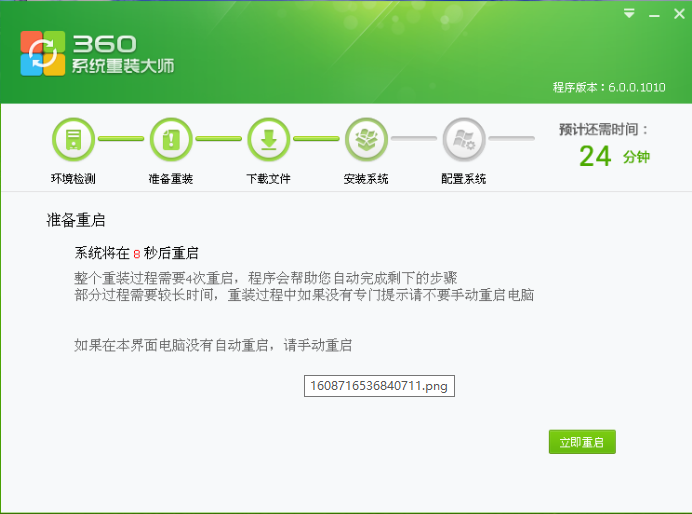Screen dimensions: 692x514
Task: Select the 准备重装 step label
Action: 170,179
